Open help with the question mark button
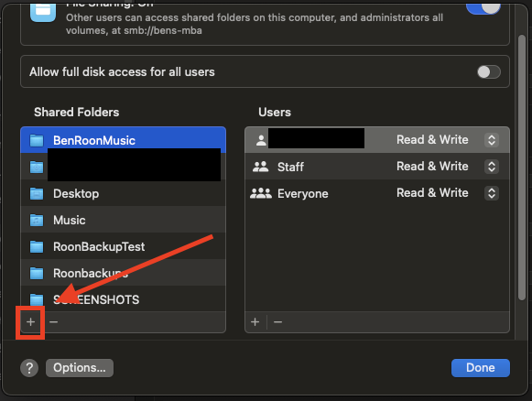Screen dimensions: 532x401 29,368
